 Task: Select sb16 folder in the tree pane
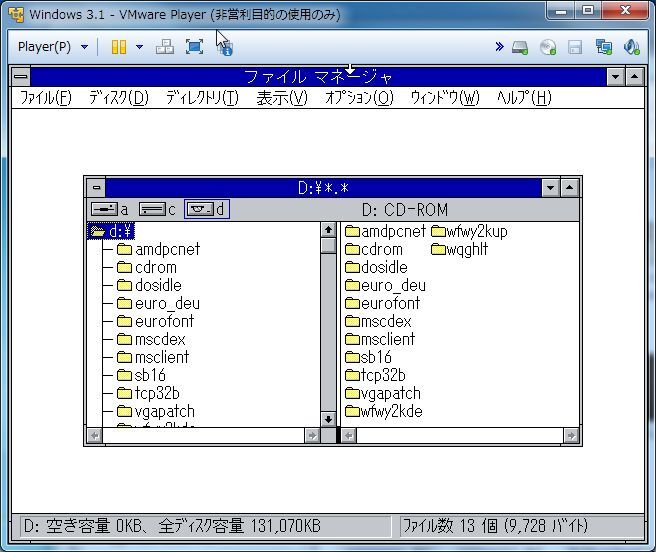pos(141,375)
